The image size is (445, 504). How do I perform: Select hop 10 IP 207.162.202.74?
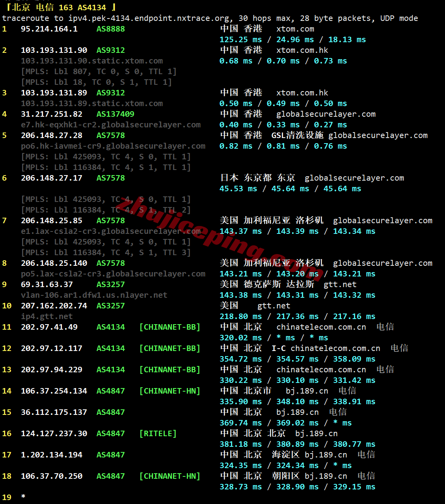tap(54, 306)
